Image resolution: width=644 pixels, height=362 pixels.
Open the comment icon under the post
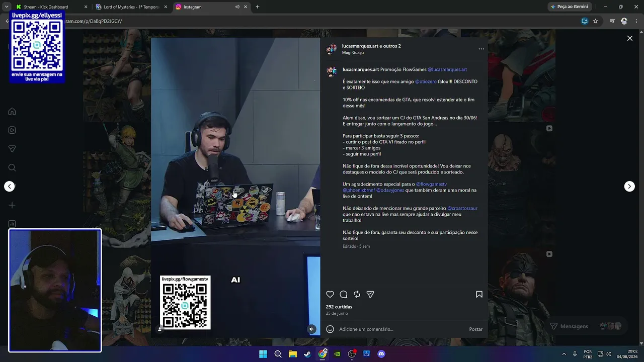pyautogui.click(x=344, y=295)
